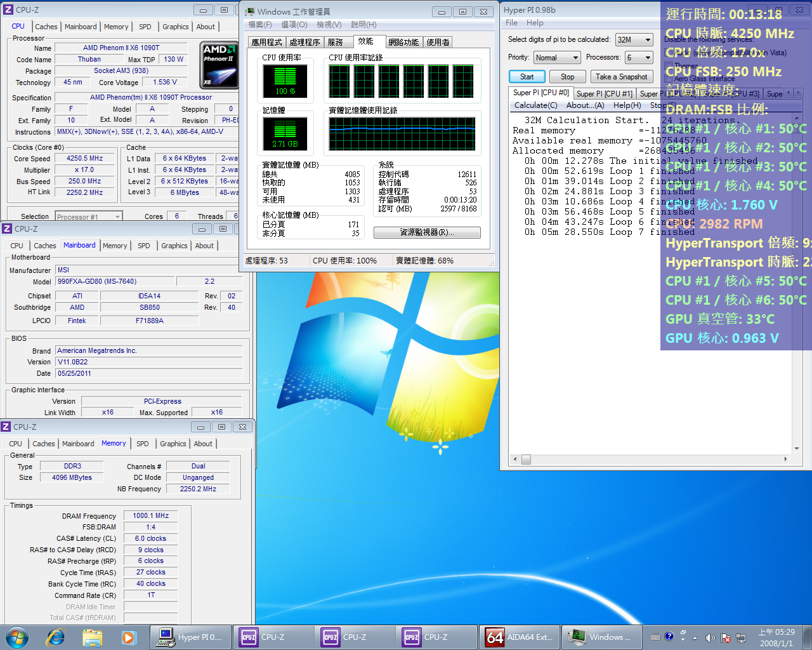Click the CPU-Z title icon of the Mainboard window
Image resolution: width=812 pixels, height=650 pixels.
(8, 229)
